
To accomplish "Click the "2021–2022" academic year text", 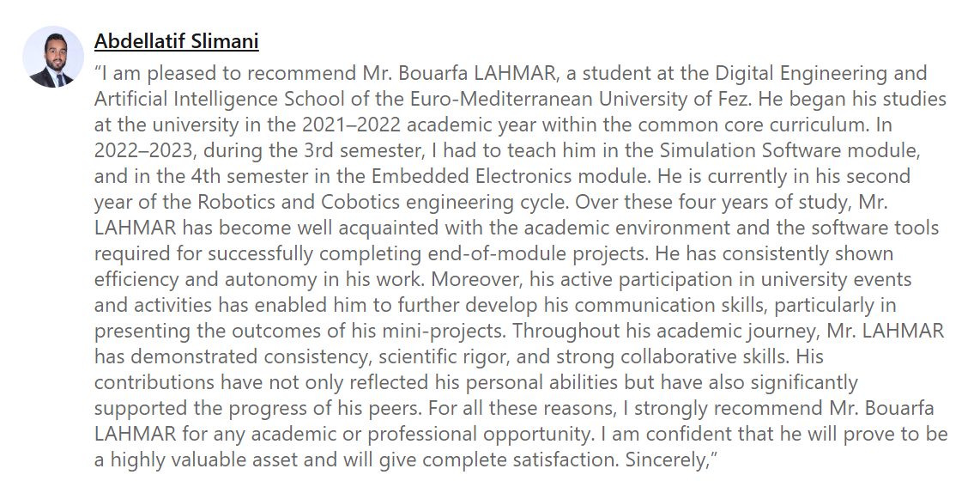I will 340,125.
